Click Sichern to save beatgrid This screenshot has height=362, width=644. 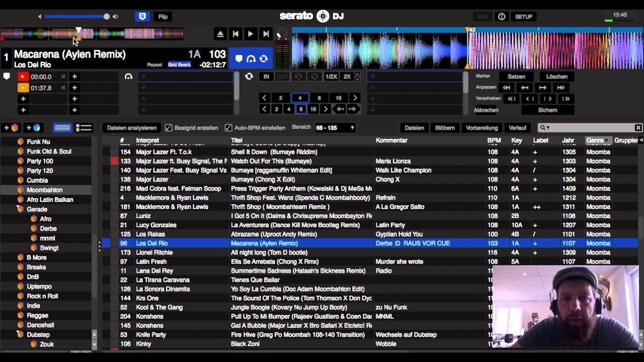point(548,110)
